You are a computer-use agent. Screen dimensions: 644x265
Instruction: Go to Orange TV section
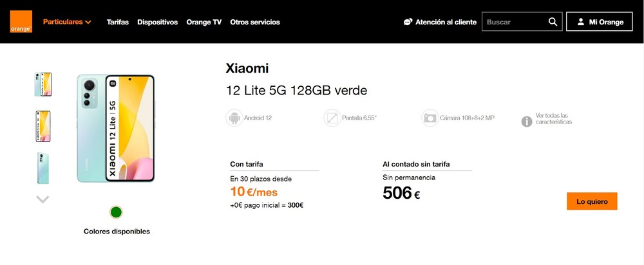[x=204, y=22]
